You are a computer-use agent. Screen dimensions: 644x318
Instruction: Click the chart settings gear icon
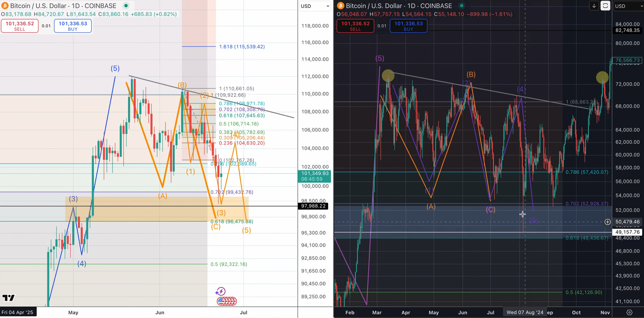(629, 312)
